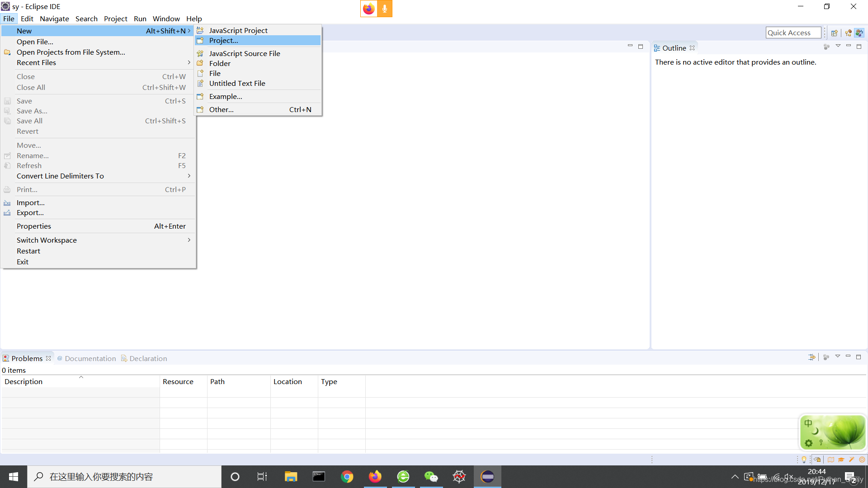Select the JavaScript perspective icon
Viewport: 868px width, 488px height.
[859, 33]
